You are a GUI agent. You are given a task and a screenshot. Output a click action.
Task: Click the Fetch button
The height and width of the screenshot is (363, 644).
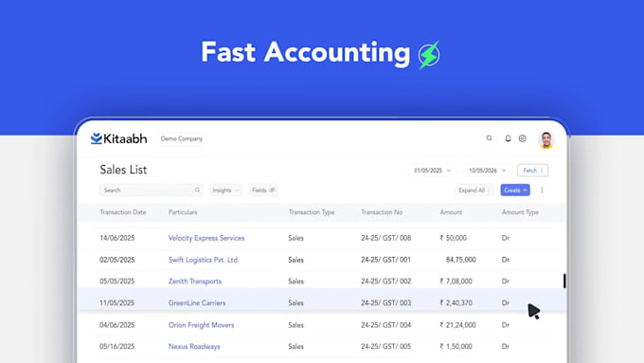(x=532, y=171)
